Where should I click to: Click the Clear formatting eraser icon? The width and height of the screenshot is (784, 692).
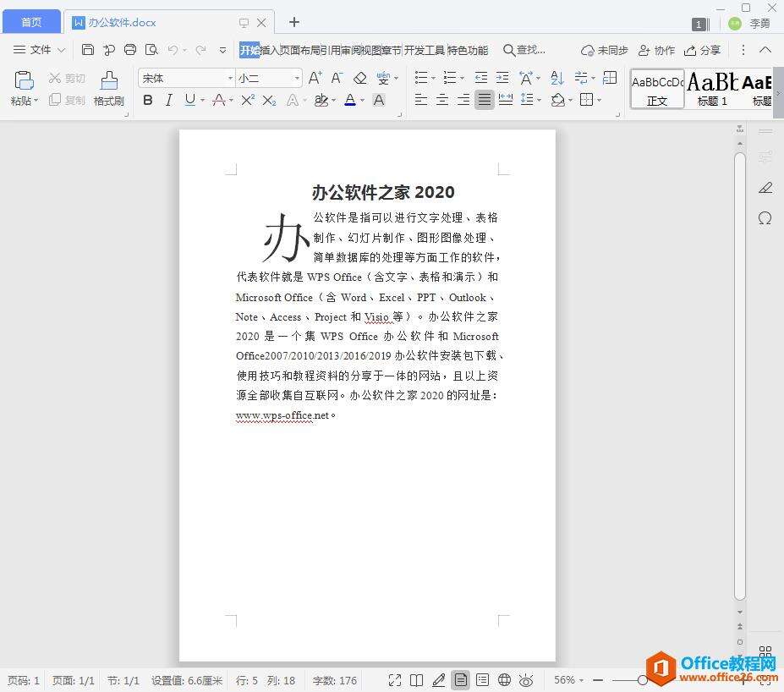tap(359, 78)
